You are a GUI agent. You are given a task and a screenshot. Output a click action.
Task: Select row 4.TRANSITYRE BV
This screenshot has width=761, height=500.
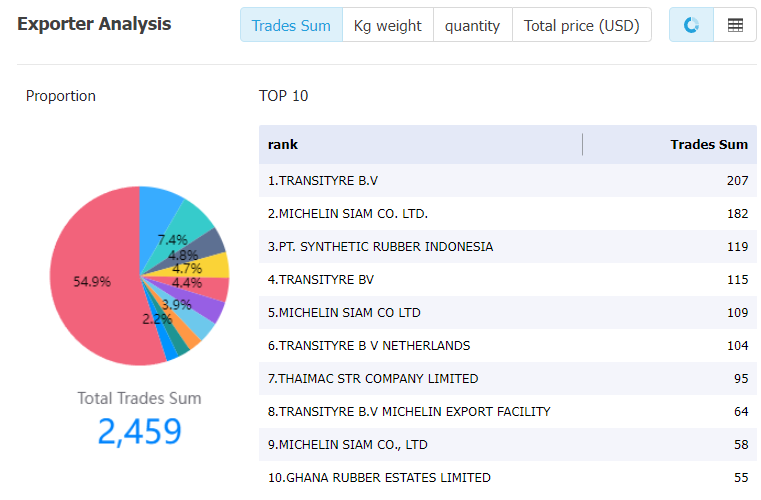(508, 280)
